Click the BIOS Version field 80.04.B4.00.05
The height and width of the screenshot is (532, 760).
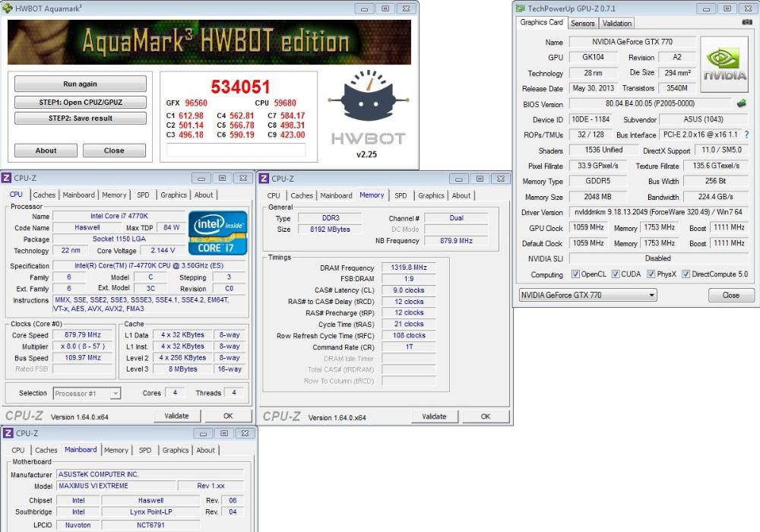tap(650, 103)
